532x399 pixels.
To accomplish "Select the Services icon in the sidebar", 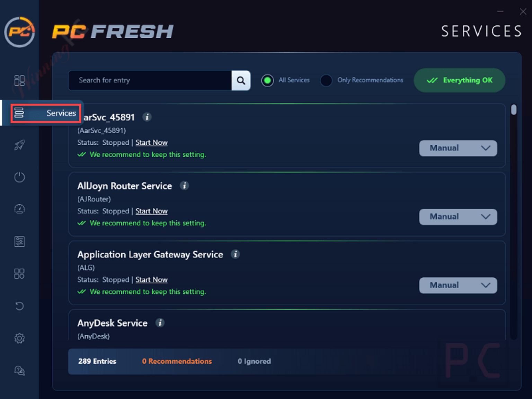I will point(19,113).
